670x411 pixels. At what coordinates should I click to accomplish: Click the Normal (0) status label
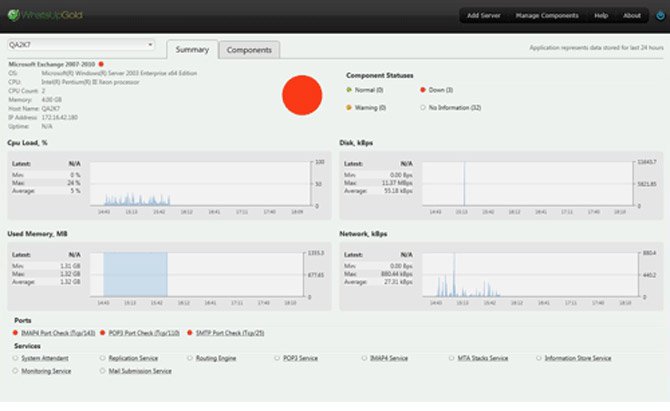369,90
